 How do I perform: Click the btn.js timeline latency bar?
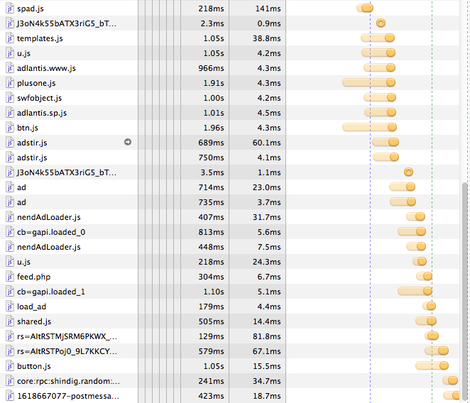[x=369, y=127]
